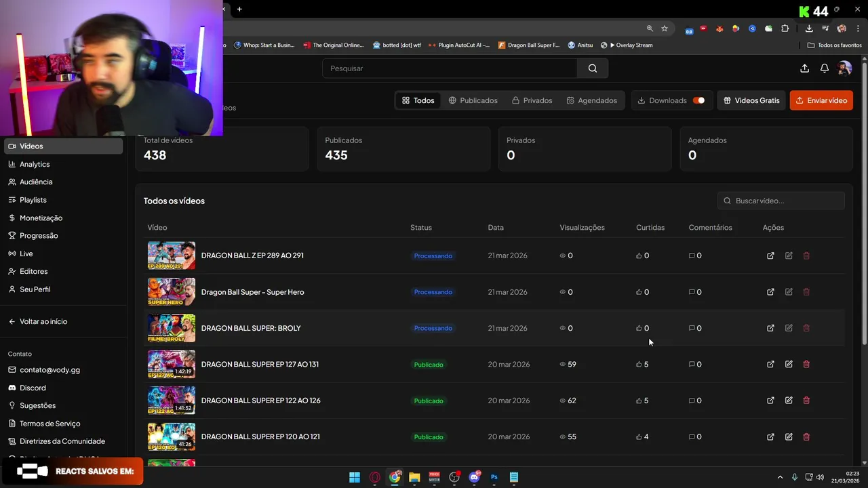Click the DRAGON BALL Z EP 289 AO 291 title
Image resolution: width=868 pixels, height=488 pixels.
252,256
